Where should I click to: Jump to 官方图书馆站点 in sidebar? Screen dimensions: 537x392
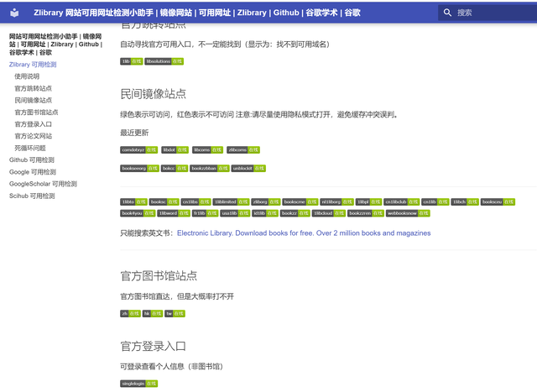pyautogui.click(x=36, y=112)
